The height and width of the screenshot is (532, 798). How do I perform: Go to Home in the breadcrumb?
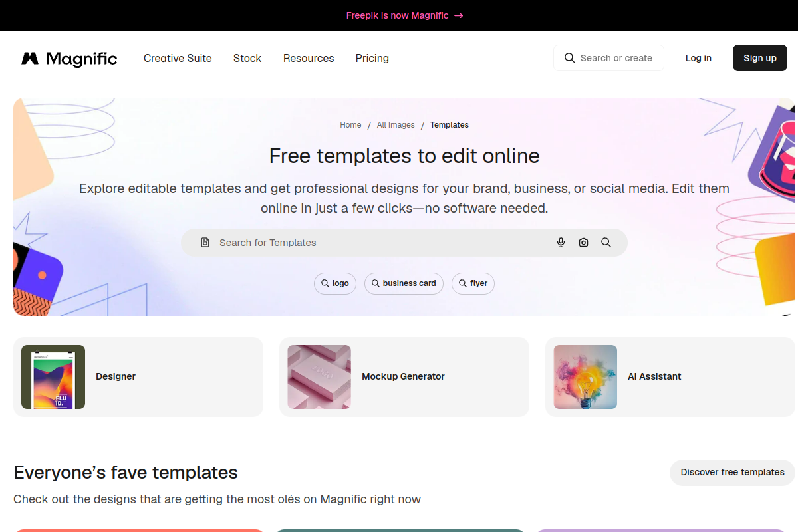[x=350, y=125]
